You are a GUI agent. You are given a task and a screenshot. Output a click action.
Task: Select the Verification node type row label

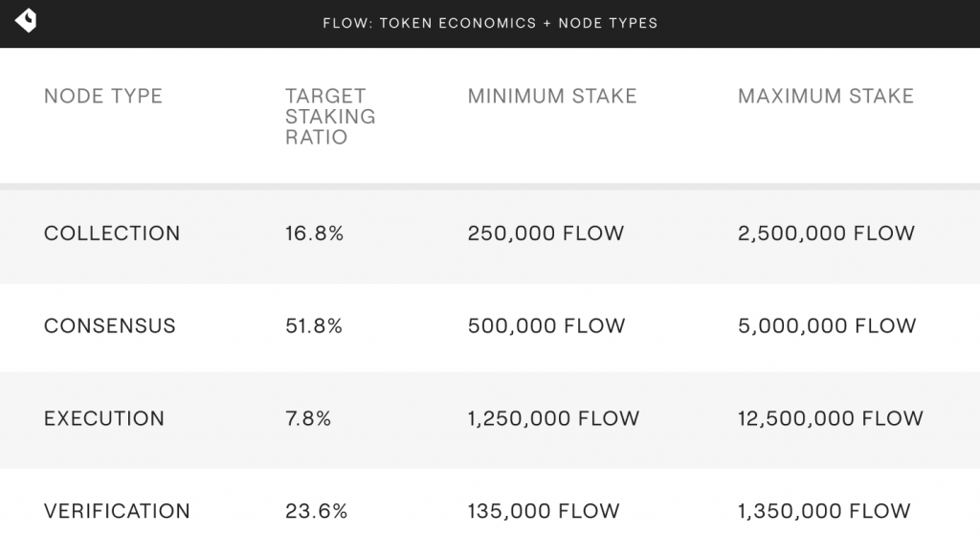pyautogui.click(x=117, y=511)
